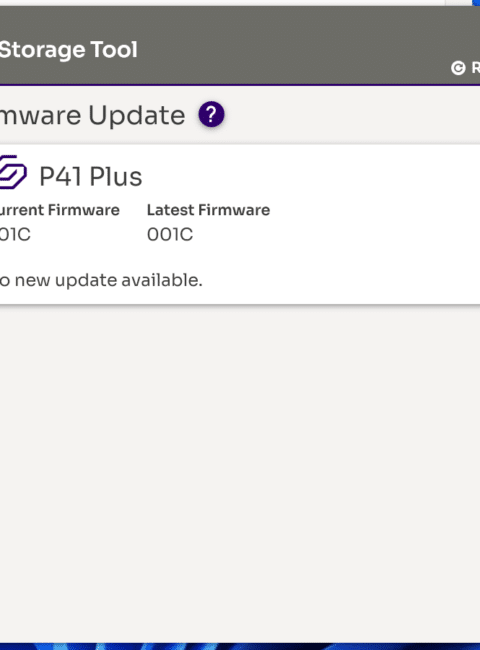Click the Latest Firmware label
480x650 pixels.
coord(208,210)
